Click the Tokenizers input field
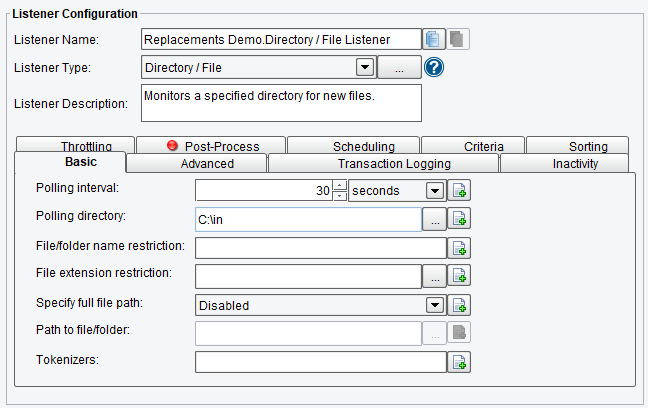 [321, 362]
